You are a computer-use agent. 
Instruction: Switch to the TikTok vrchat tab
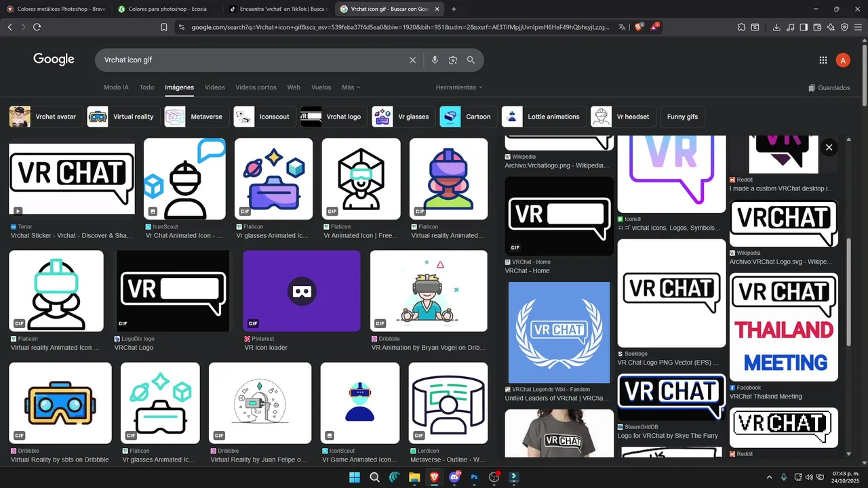click(x=278, y=9)
